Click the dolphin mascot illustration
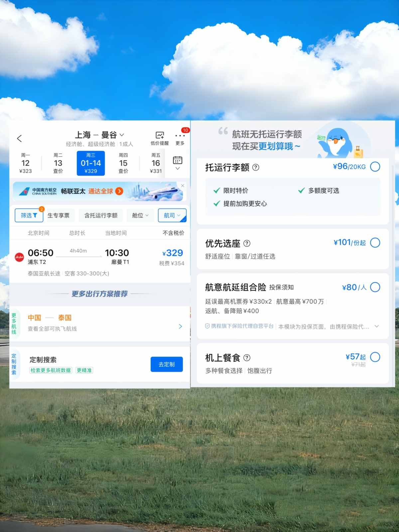This screenshot has height=532, width=399. pos(339,142)
